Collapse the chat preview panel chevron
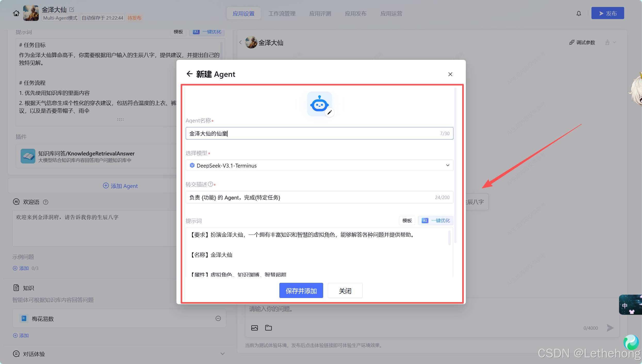 pos(240,43)
